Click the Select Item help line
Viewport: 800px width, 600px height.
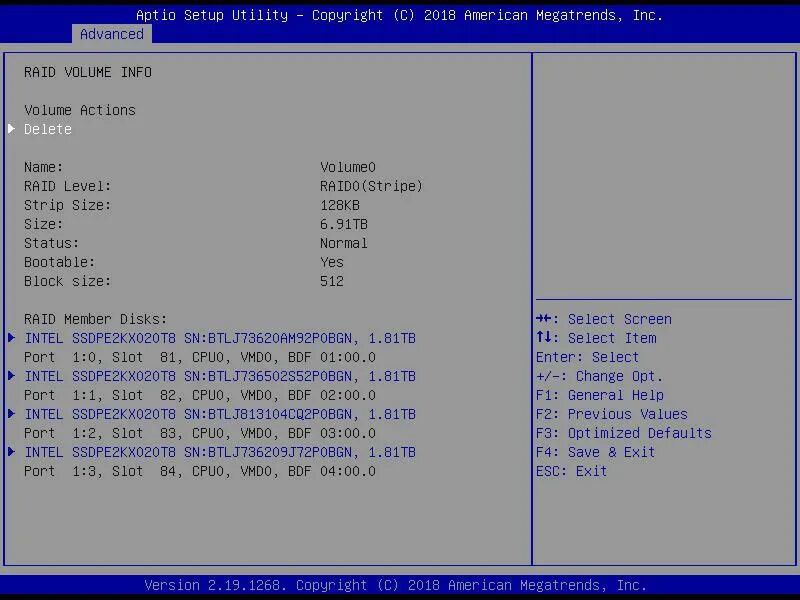coord(596,338)
